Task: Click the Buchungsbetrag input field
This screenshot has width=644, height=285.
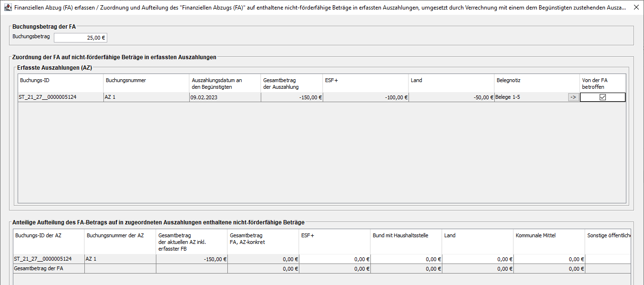Action: pyautogui.click(x=80, y=38)
